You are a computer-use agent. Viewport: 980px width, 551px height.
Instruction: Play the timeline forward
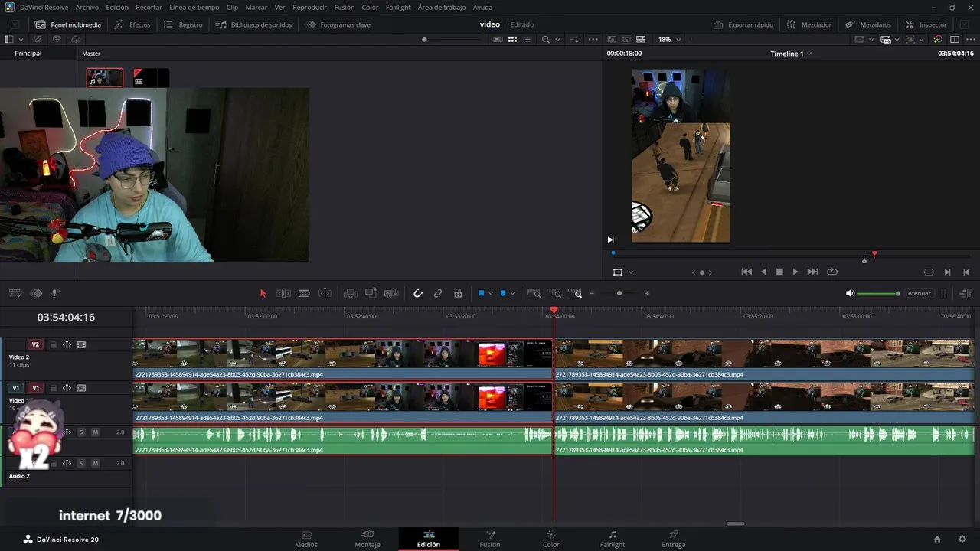[x=795, y=272]
